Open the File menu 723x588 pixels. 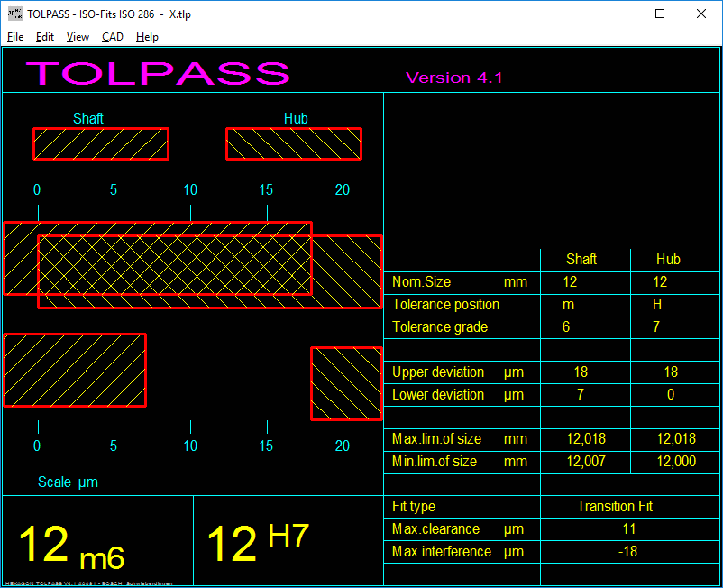pyautogui.click(x=15, y=37)
